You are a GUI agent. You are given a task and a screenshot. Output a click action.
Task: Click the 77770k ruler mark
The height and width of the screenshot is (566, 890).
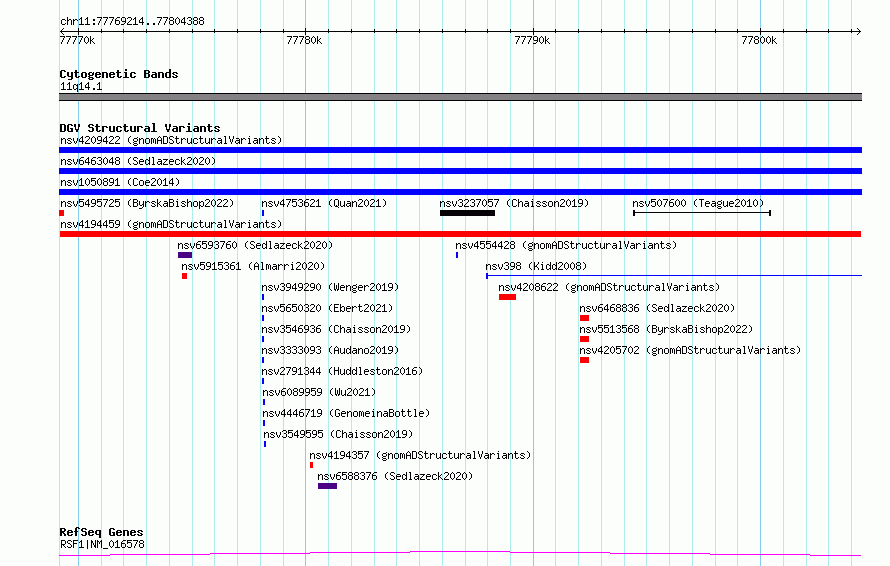coord(77,41)
